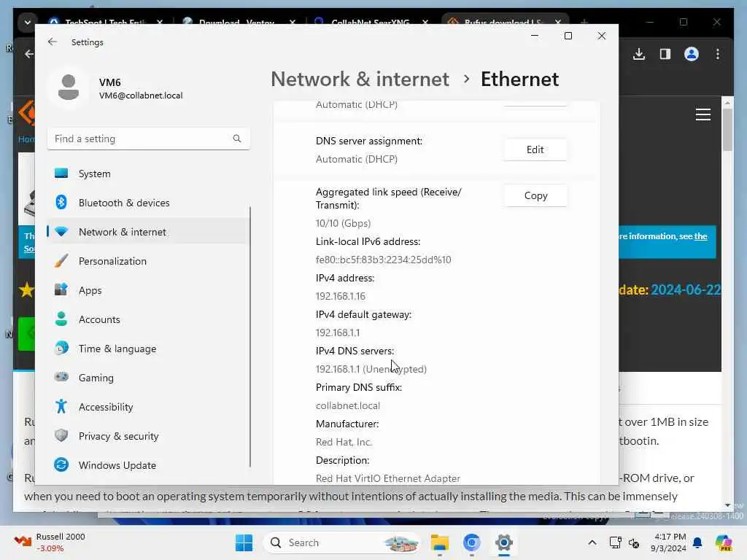Image resolution: width=747 pixels, height=560 pixels.
Task: Close the Rufus download browser tab
Action: tap(558, 22)
